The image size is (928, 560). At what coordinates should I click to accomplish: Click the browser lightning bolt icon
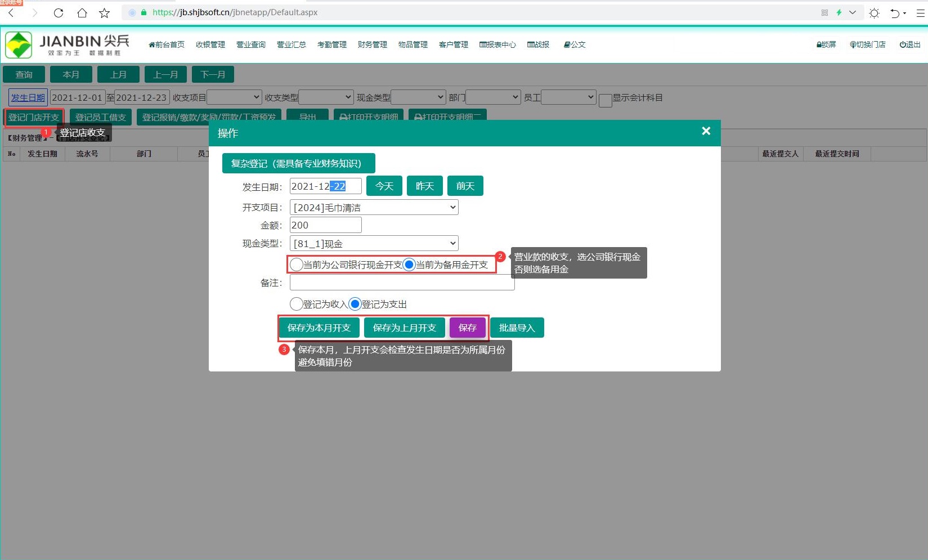[839, 12]
